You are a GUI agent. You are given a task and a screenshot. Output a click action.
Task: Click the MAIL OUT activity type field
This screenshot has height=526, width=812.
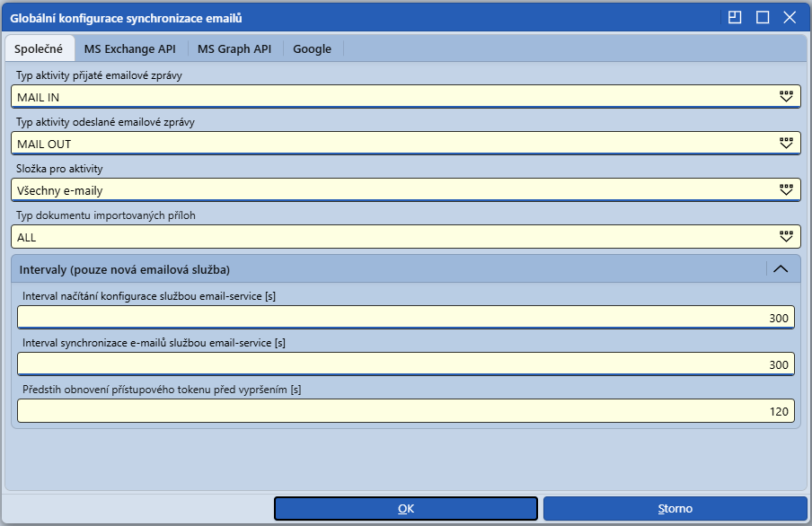click(406, 144)
